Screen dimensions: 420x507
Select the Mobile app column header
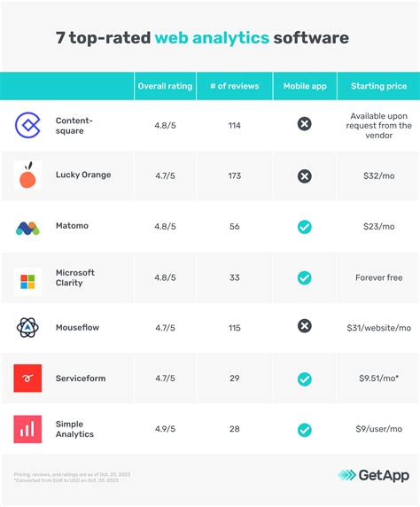[x=305, y=86]
